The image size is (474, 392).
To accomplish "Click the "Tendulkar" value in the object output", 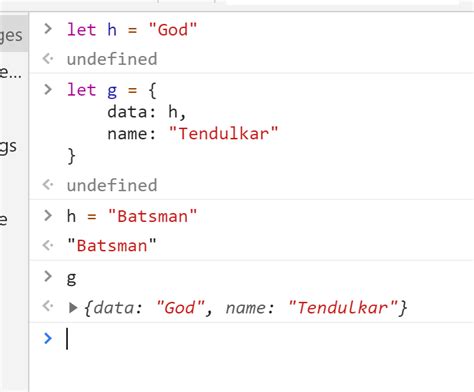I will (x=343, y=308).
